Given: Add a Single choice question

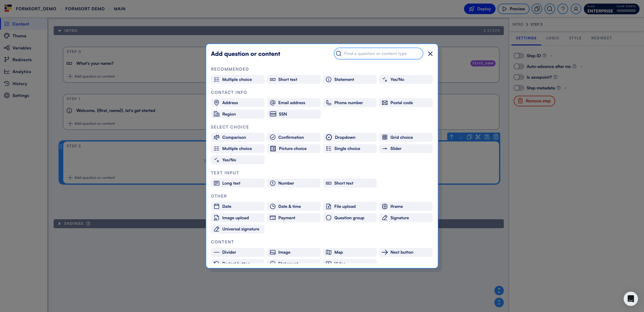Looking at the screenshot, I should click(350, 148).
